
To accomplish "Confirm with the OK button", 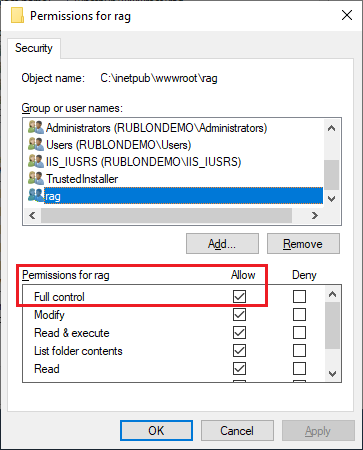I will click(x=156, y=431).
